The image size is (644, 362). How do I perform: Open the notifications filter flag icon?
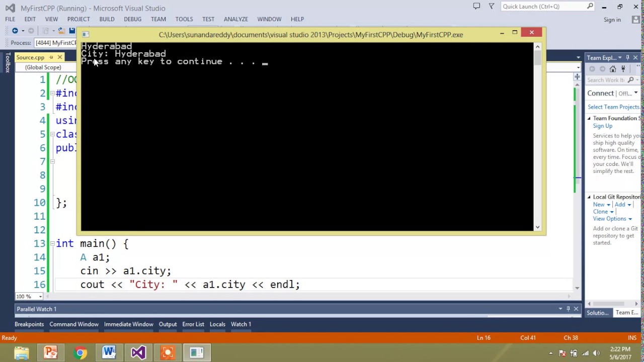[492, 6]
